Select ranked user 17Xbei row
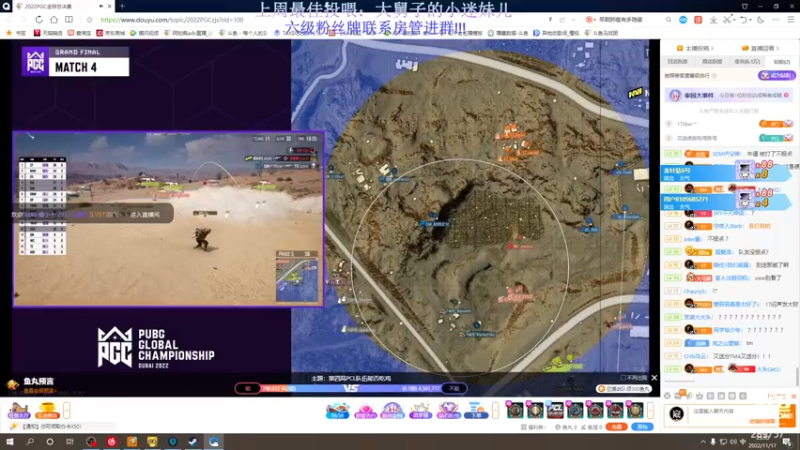 click(x=729, y=123)
